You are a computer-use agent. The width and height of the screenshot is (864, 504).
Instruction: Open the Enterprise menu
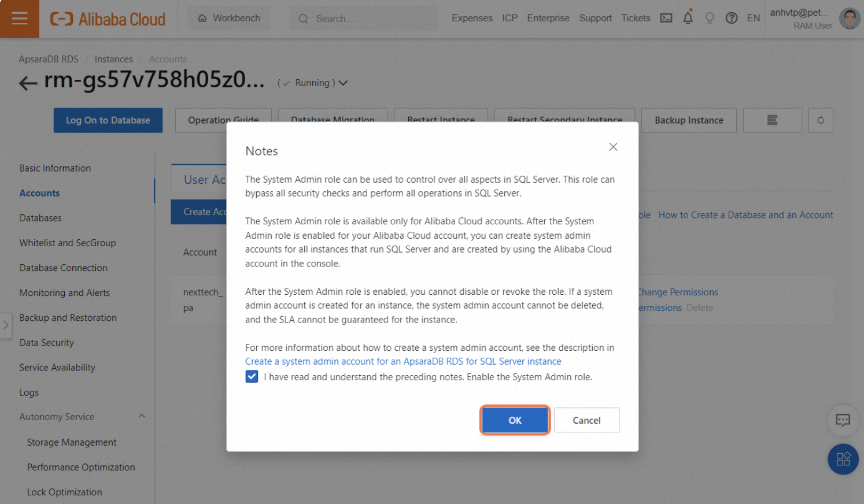tap(548, 18)
